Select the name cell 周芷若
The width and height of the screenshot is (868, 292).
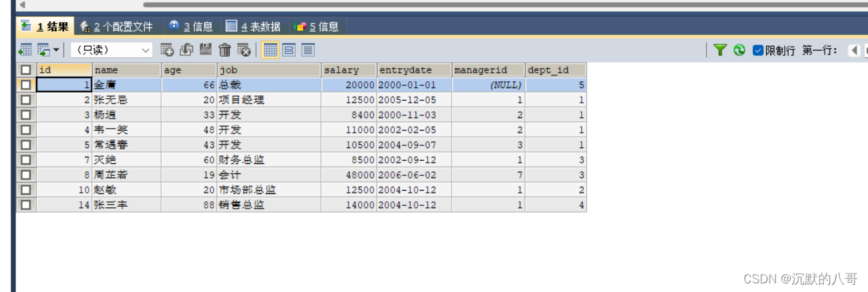[x=127, y=175]
